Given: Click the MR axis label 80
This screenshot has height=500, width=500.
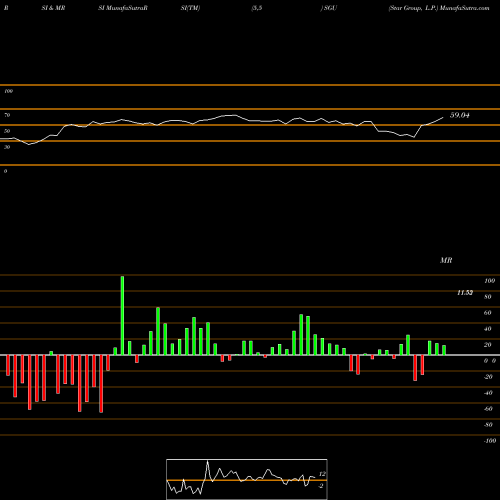Looking at the screenshot, I should [488, 297].
